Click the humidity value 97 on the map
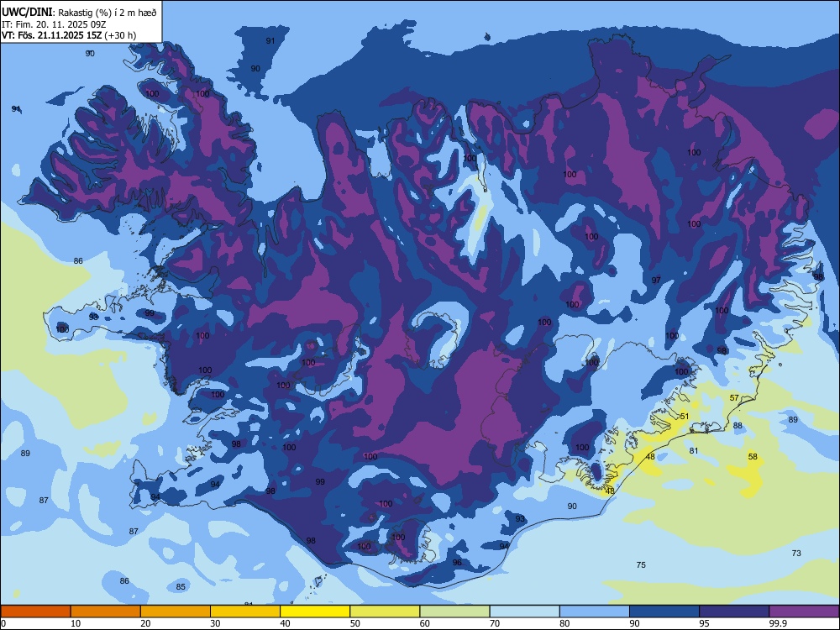Viewport: 840px width, 630px height. point(656,281)
